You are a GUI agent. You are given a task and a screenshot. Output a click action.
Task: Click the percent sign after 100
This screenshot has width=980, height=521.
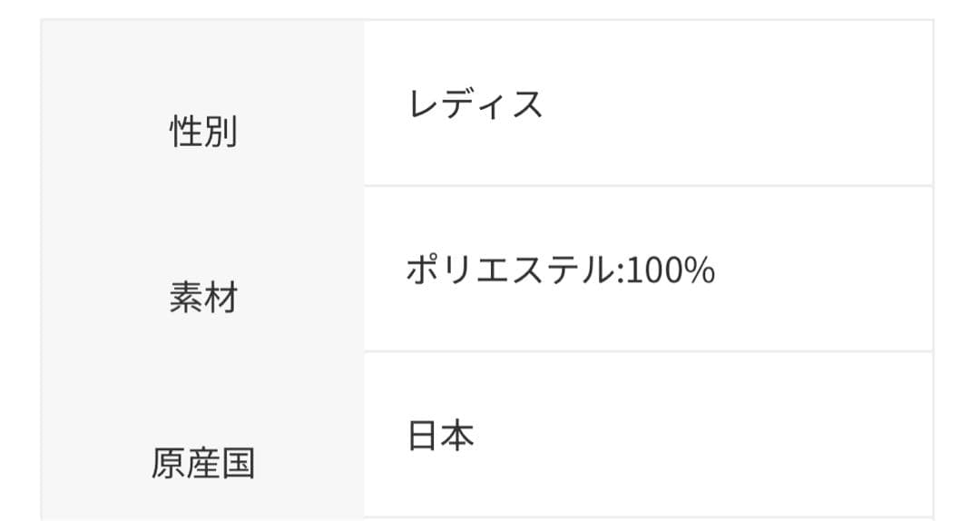[x=701, y=270]
